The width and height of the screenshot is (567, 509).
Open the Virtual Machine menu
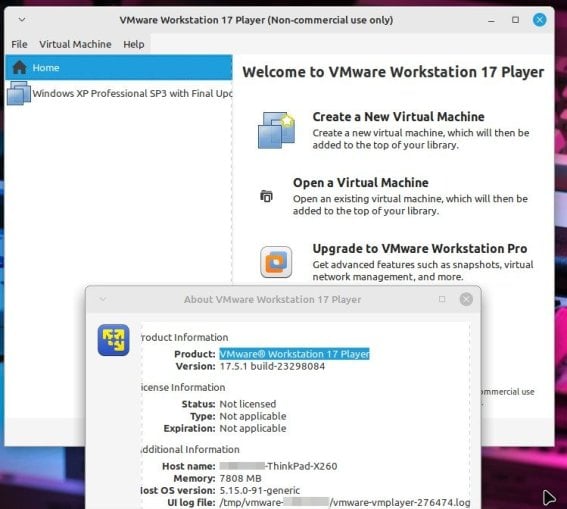(75, 44)
